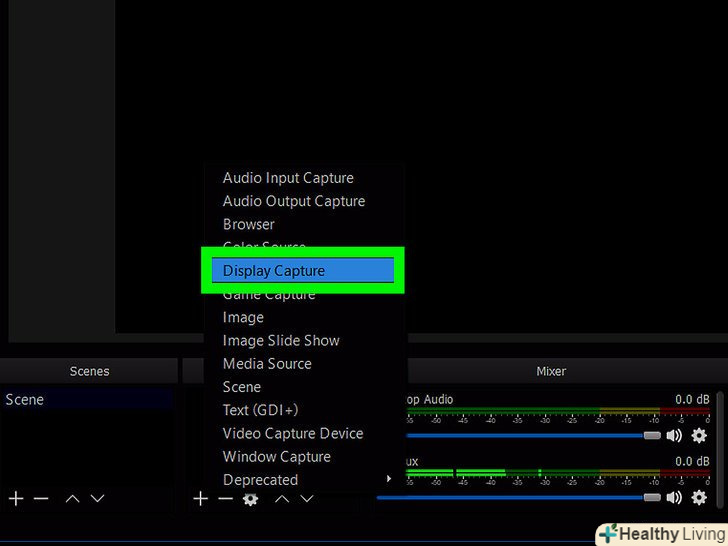This screenshot has height=546, width=728.
Task: Select Display Capture source
Action: pos(303,270)
